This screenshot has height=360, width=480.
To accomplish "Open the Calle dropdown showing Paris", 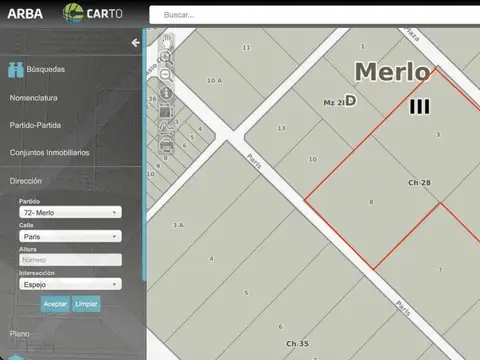I will point(70,236).
